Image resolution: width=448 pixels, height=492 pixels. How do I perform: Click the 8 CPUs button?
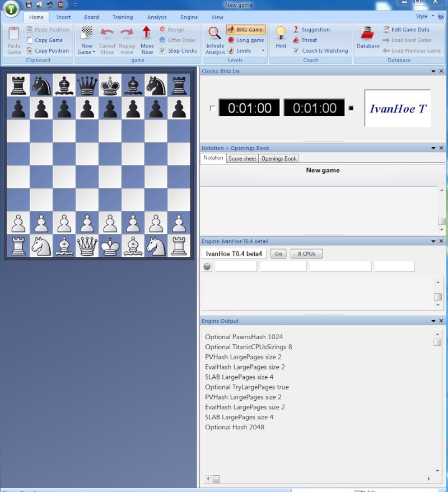point(306,254)
